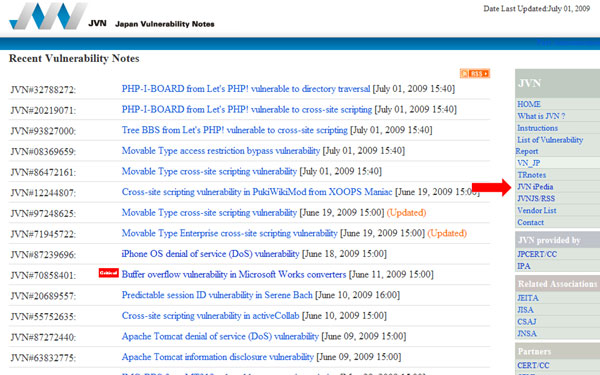Viewport: 600px width, 375px height.
Task: Select the JVN#08369659 identifier text
Action: click(x=43, y=152)
